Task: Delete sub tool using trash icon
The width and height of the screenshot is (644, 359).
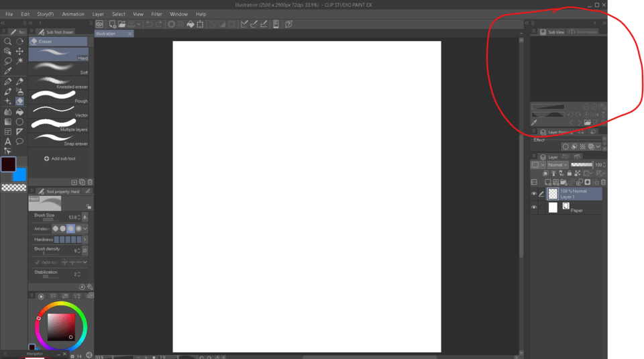Action: click(90, 182)
